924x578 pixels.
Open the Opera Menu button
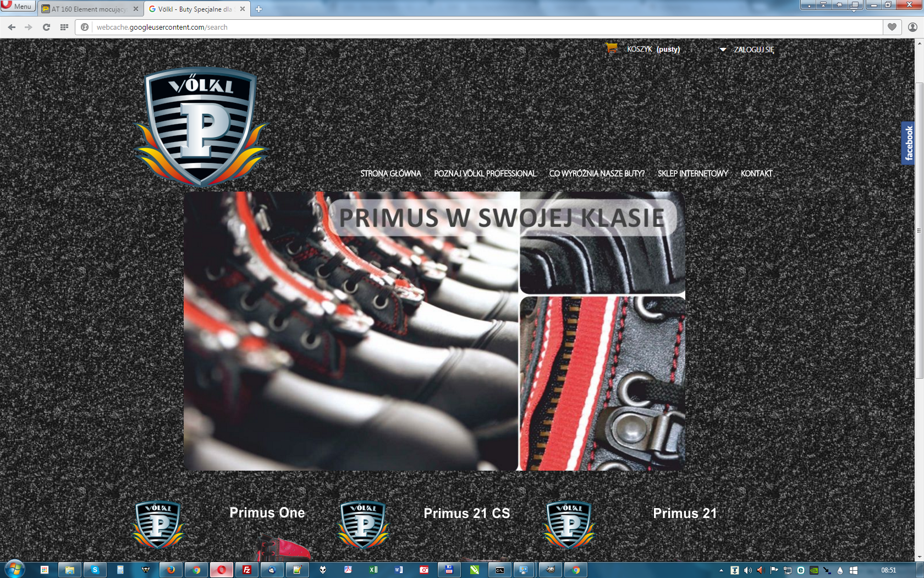[x=18, y=6]
